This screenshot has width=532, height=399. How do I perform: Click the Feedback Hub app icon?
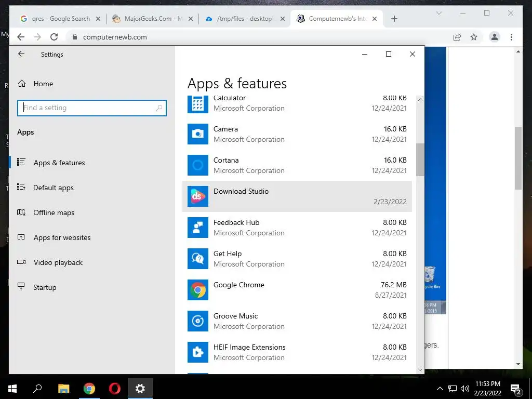point(198,228)
